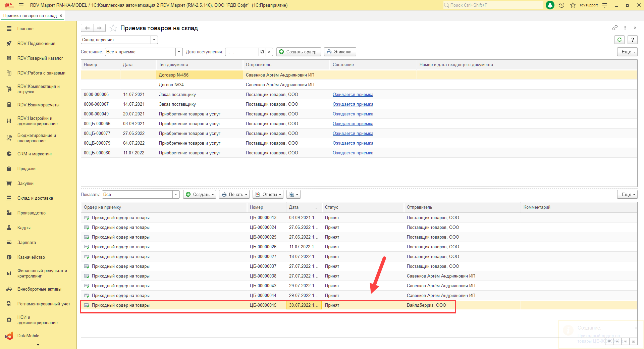This screenshot has height=349, width=644.
Task: Open the history clock icon in title bar
Action: coord(561,5)
